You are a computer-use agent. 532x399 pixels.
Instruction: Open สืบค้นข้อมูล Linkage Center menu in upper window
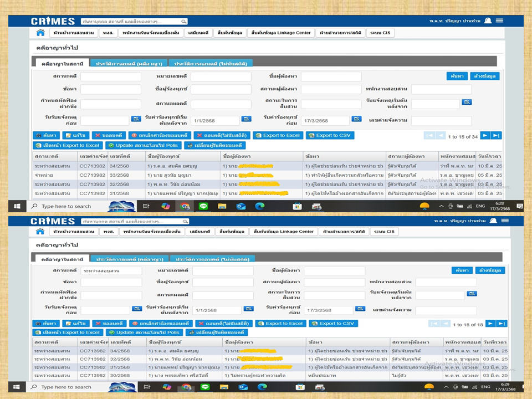[x=281, y=33]
